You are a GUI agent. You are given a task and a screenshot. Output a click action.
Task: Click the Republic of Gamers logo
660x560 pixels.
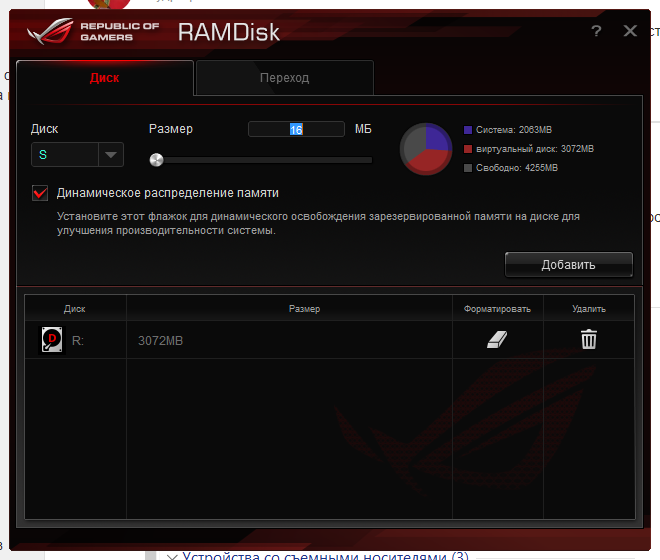click(93, 31)
